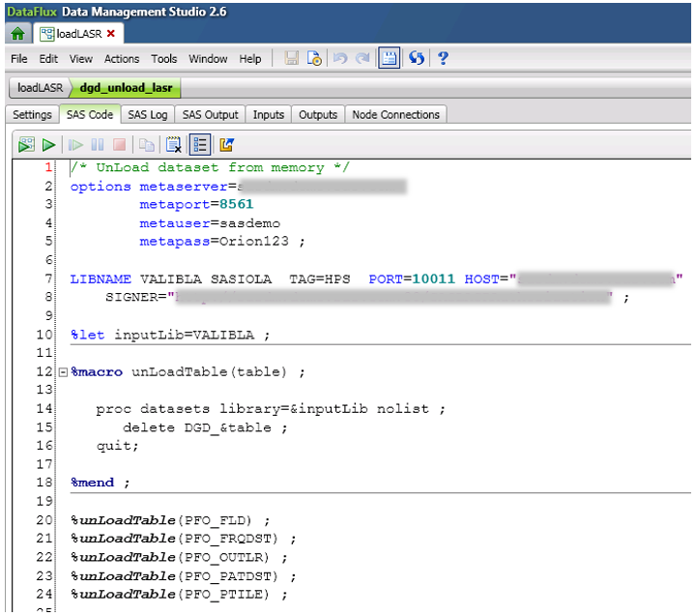Screen dimensions: 696x616
Task: Click the Home icon tab
Action: point(16,33)
